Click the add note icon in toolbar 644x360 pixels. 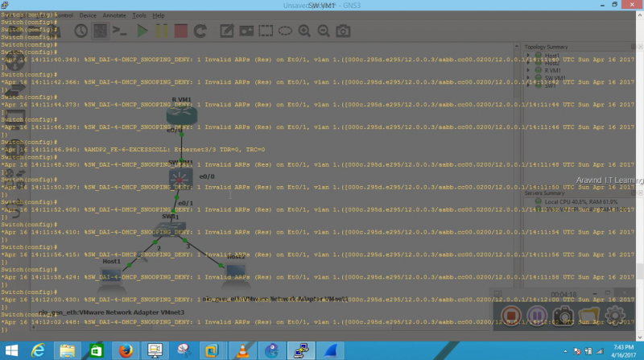[x=227, y=31]
